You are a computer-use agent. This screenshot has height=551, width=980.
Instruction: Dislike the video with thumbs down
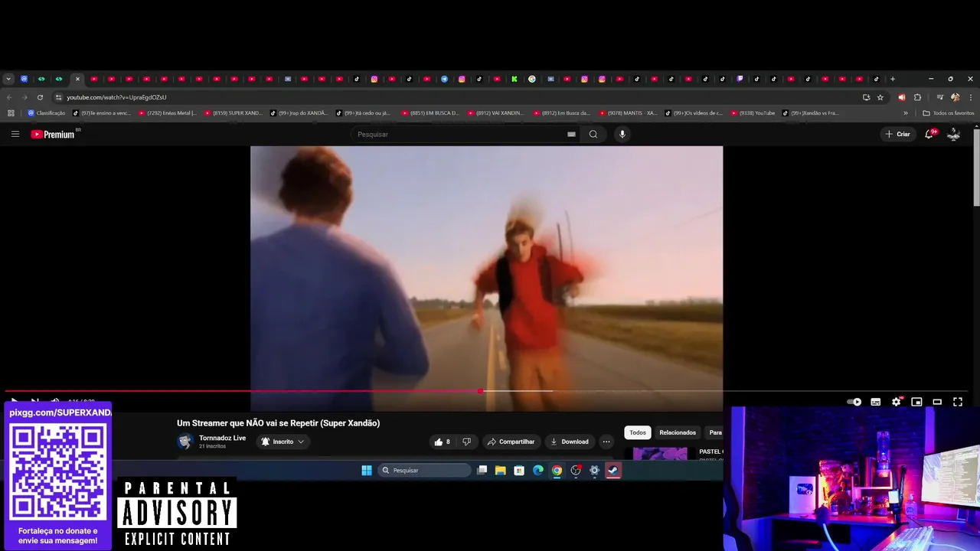coord(467,442)
